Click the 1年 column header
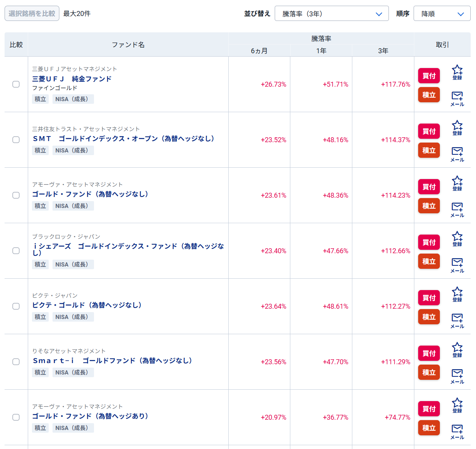Viewport: 476px width, 449px height. pos(321,51)
